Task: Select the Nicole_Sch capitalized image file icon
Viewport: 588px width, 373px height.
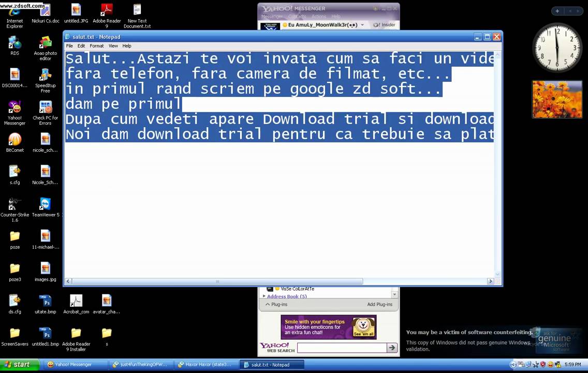Action: coord(46,175)
